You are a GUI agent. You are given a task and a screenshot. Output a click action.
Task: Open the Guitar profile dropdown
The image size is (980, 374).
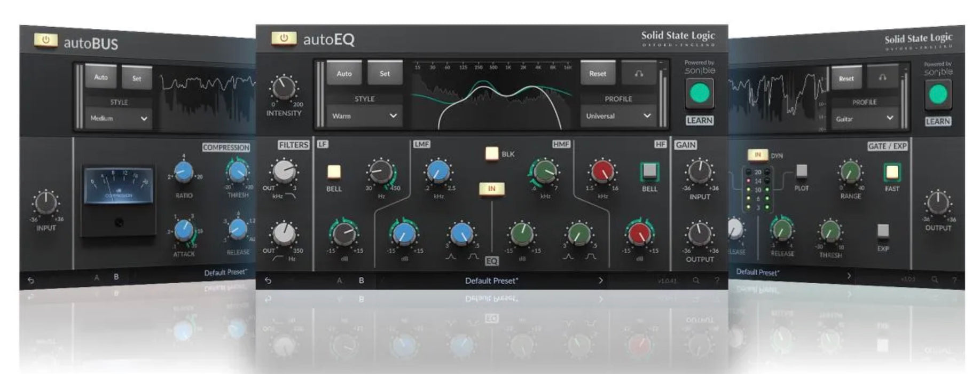coord(864,119)
